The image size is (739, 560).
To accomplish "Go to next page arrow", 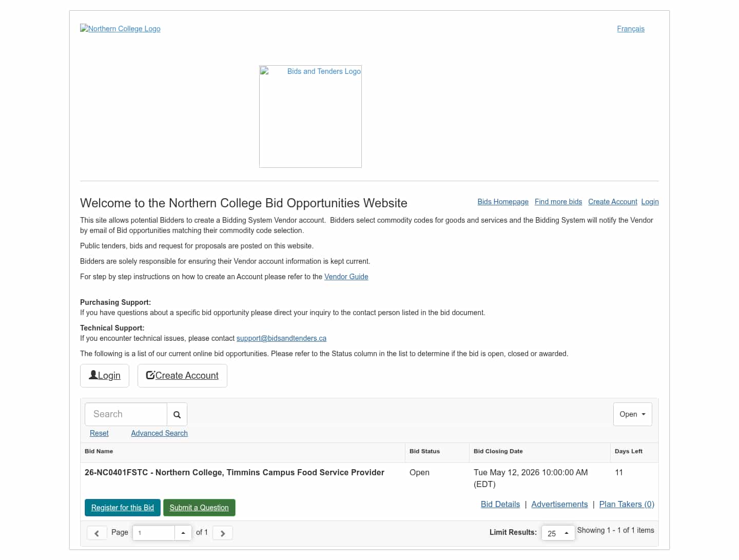I will 223,533.
